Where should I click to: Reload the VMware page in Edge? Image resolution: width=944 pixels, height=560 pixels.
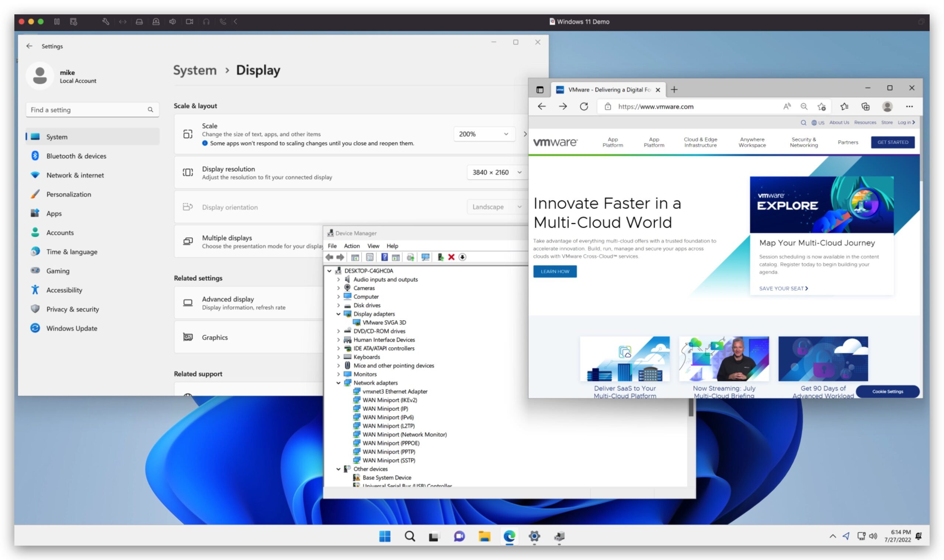(584, 106)
